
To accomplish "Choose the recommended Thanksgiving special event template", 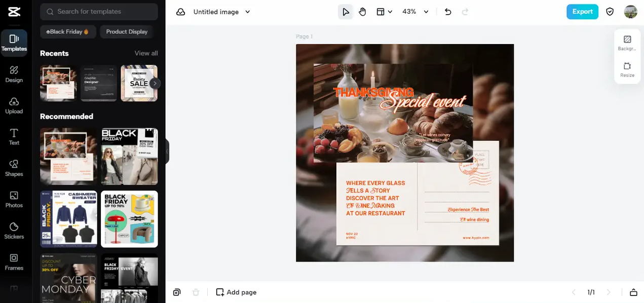I will tap(68, 157).
